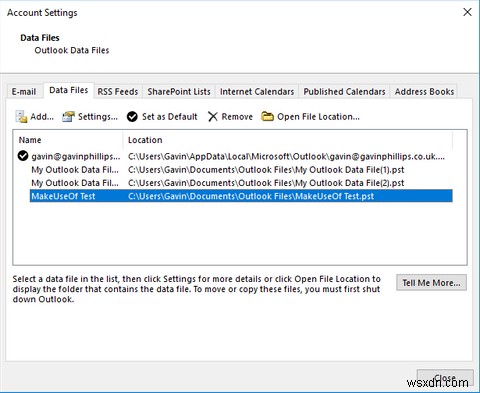The width and height of the screenshot is (480, 393).
Task: Click the Location column header
Action: [288, 140]
